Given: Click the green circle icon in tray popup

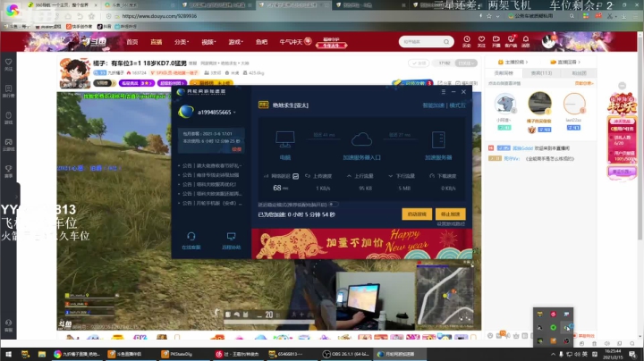Looking at the screenshot, I should 554,327.
